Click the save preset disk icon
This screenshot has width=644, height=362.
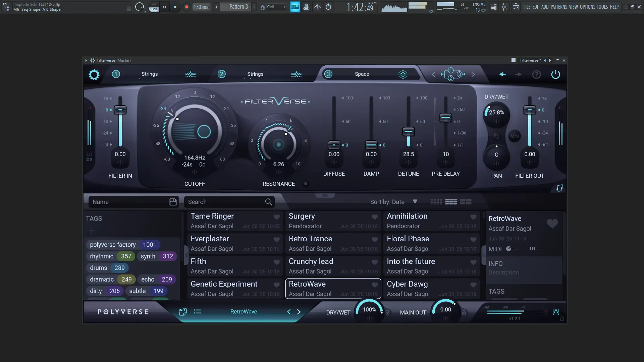point(173,202)
